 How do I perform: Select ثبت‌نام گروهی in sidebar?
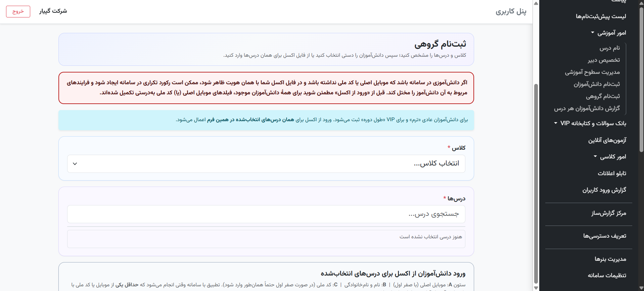point(603,96)
